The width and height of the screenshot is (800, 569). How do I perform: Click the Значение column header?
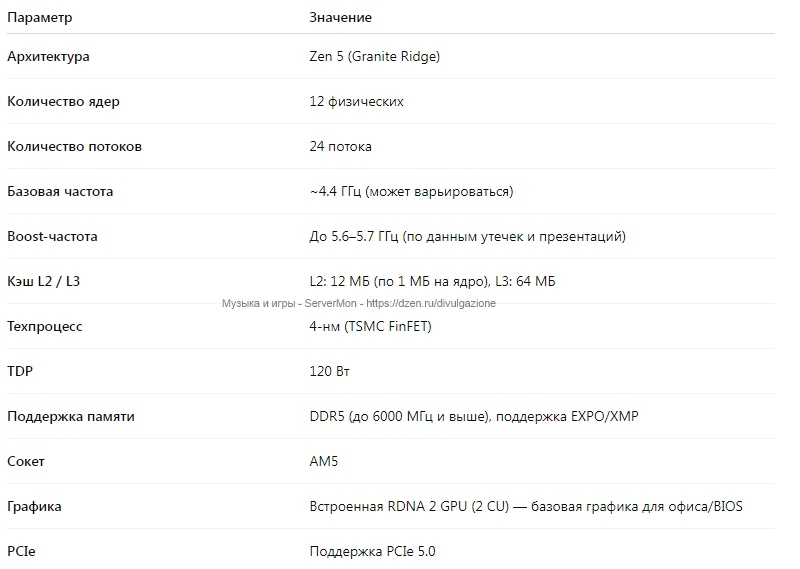click(340, 17)
